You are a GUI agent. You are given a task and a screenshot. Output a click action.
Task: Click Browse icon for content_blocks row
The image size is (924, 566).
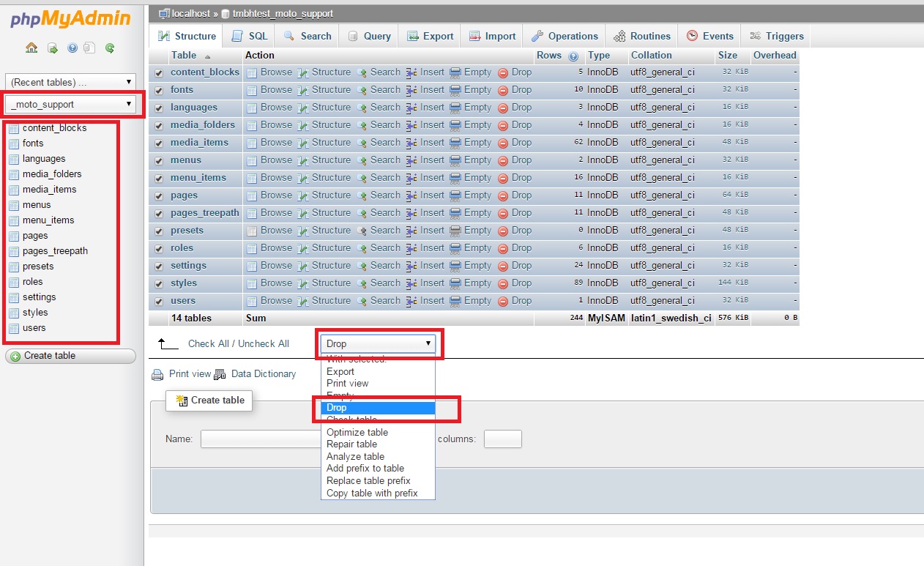(x=252, y=72)
